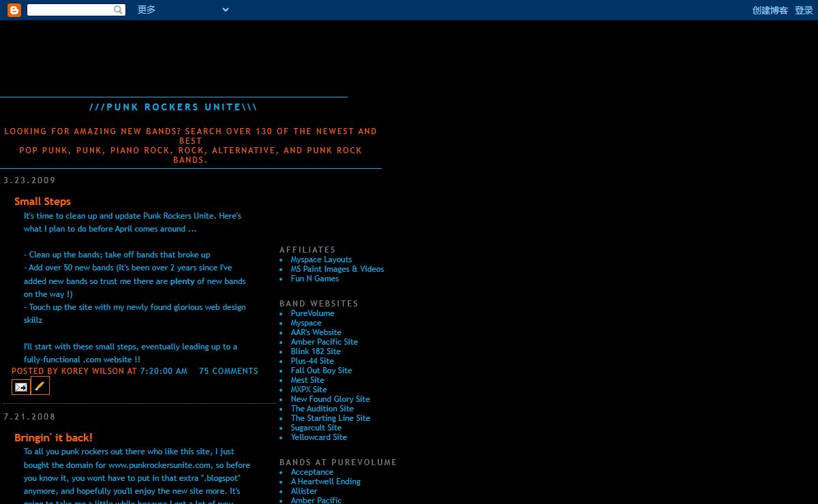
Task: Click the bold 'plenty' word in post
Action: point(183,281)
